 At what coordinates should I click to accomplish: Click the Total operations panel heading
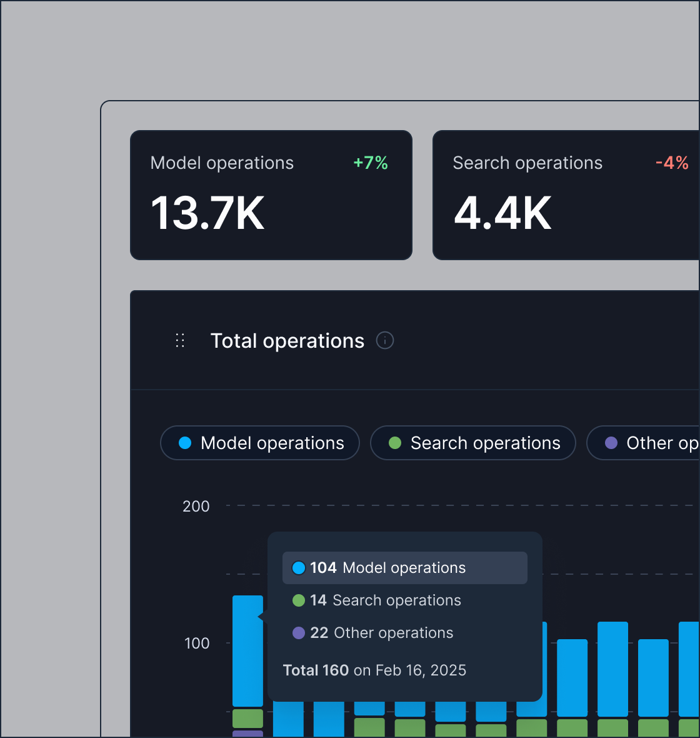pyautogui.click(x=287, y=341)
